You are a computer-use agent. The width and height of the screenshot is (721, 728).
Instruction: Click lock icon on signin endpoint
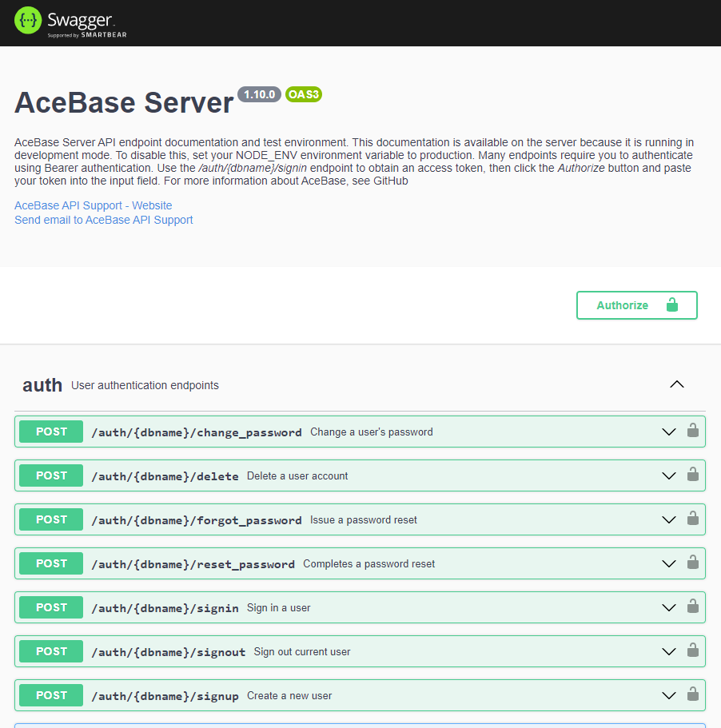tap(693, 606)
